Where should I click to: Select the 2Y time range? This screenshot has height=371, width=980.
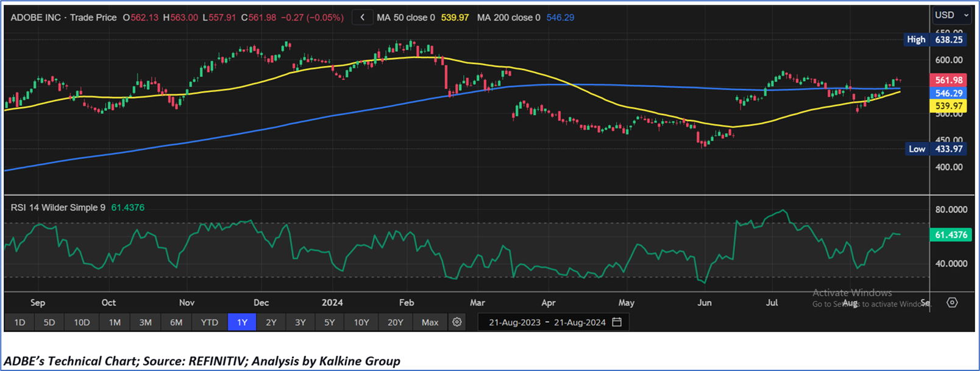pos(271,322)
